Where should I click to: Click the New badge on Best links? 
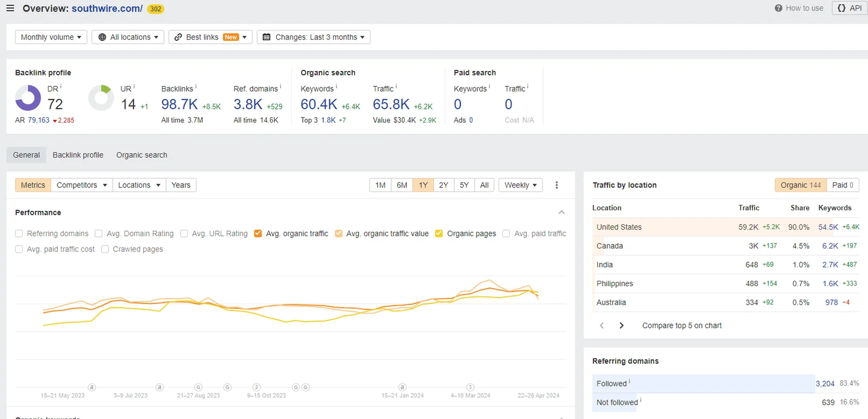coord(231,37)
